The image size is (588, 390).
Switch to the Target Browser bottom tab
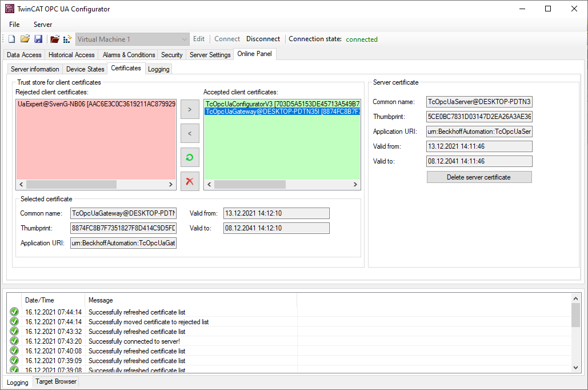point(56,381)
